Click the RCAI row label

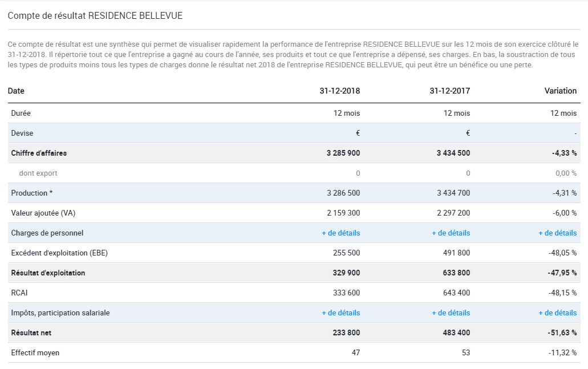[19, 293]
